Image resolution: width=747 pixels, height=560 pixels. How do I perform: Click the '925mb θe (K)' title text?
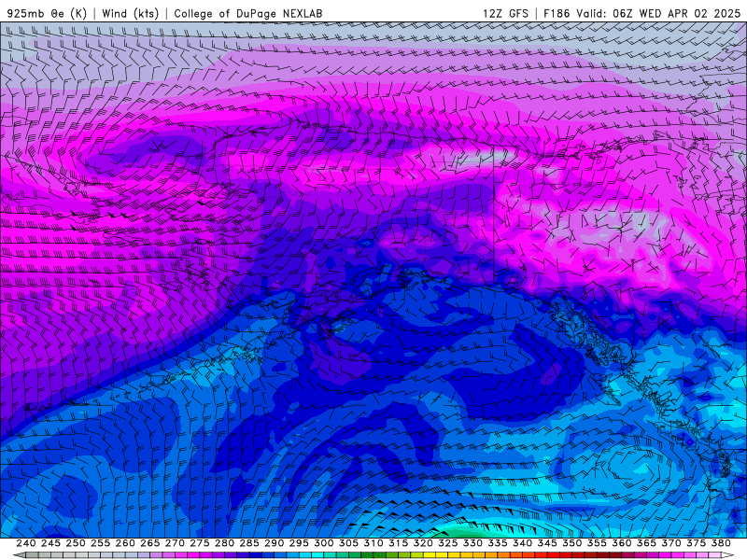pos(47,14)
